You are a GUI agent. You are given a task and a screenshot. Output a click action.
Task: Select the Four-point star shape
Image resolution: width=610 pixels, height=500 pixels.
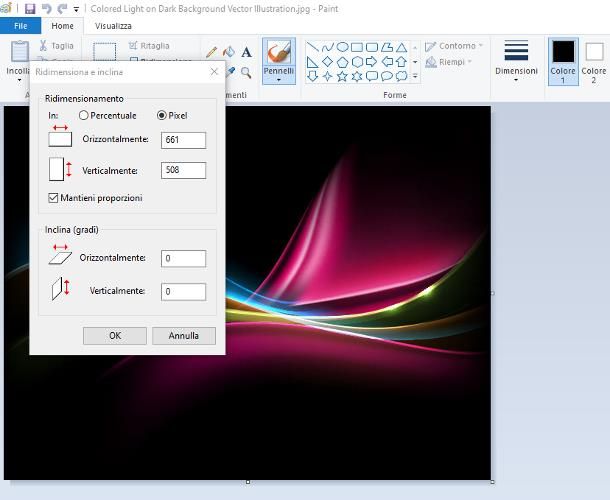328,76
